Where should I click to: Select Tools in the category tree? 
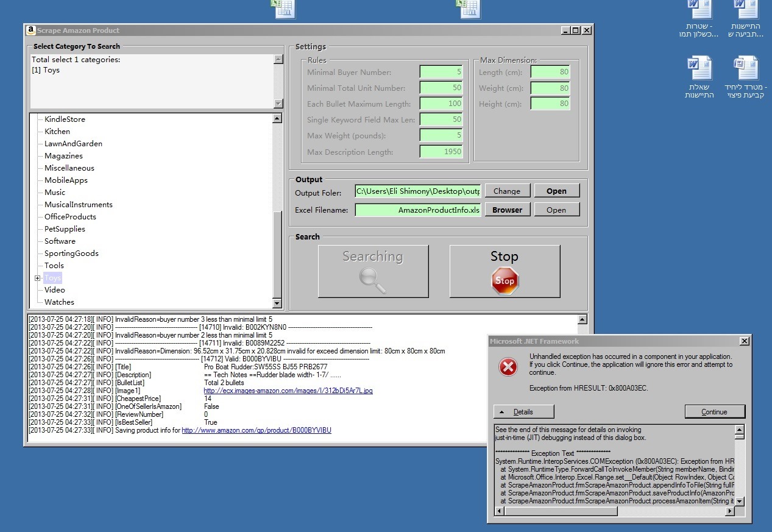(54, 266)
